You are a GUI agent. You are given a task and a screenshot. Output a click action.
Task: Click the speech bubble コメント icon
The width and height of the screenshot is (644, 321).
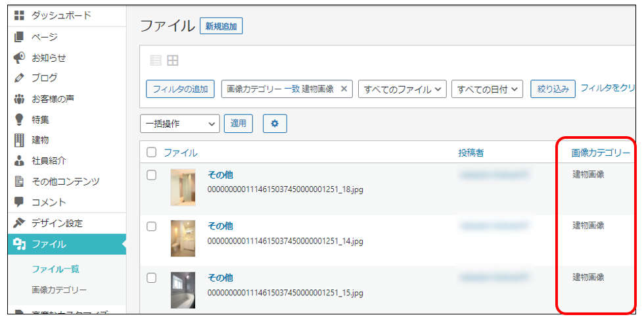click(x=19, y=202)
